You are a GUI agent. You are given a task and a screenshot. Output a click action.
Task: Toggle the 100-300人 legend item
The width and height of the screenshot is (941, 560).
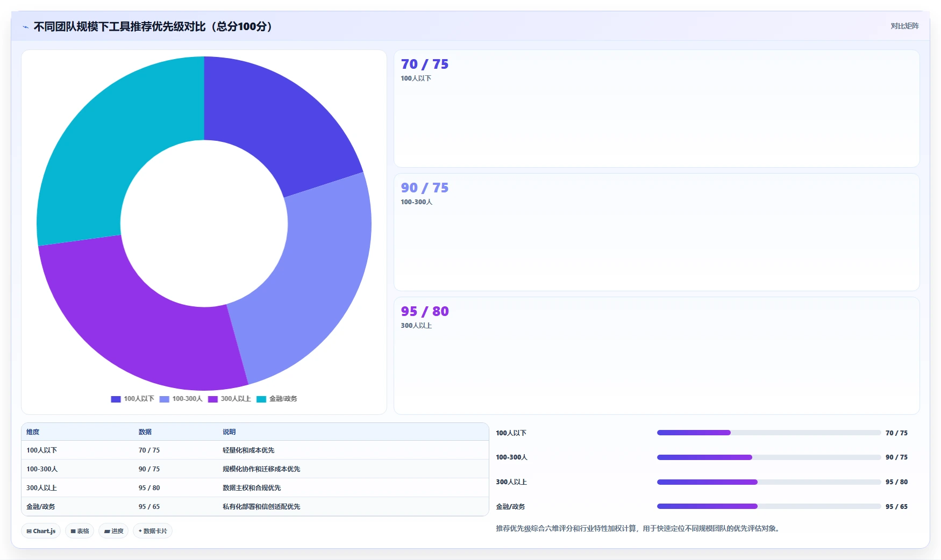[x=181, y=399]
